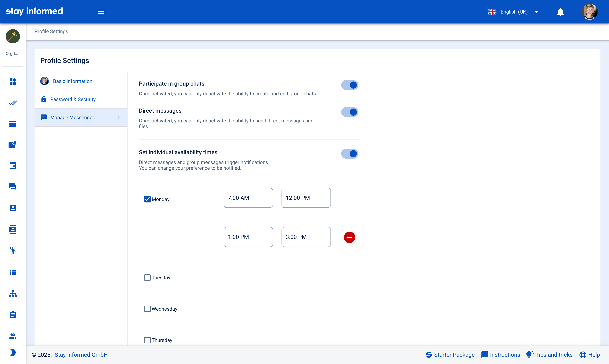Click the Starter Package logo icon
This screenshot has height=364, width=609.
[429, 355]
